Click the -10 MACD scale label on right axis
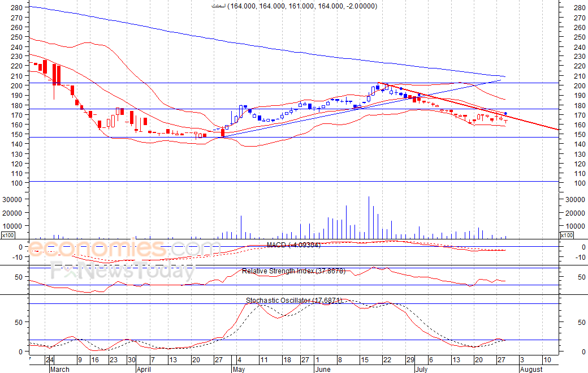Viewport: 588px width, 373px height. pos(581,257)
